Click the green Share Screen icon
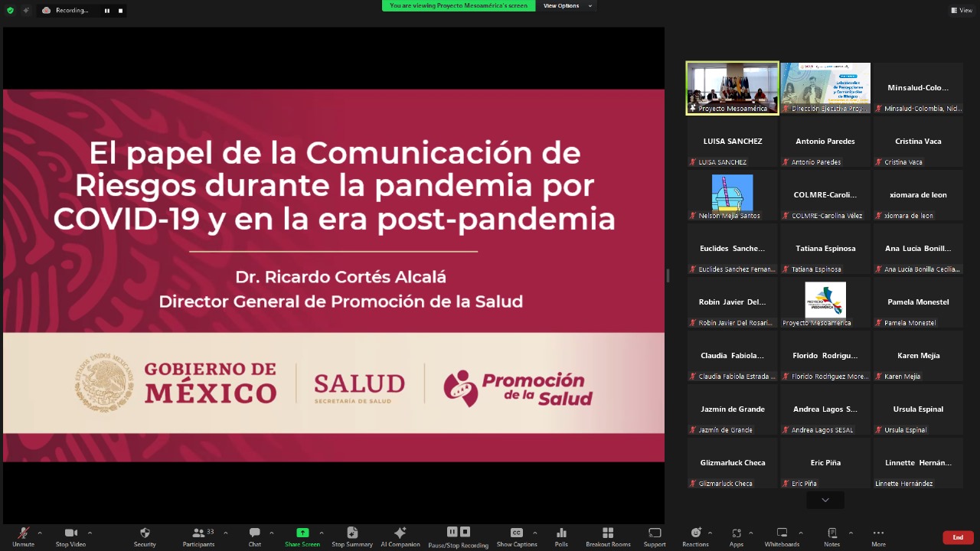Image resolution: width=980 pixels, height=551 pixels. click(x=302, y=533)
